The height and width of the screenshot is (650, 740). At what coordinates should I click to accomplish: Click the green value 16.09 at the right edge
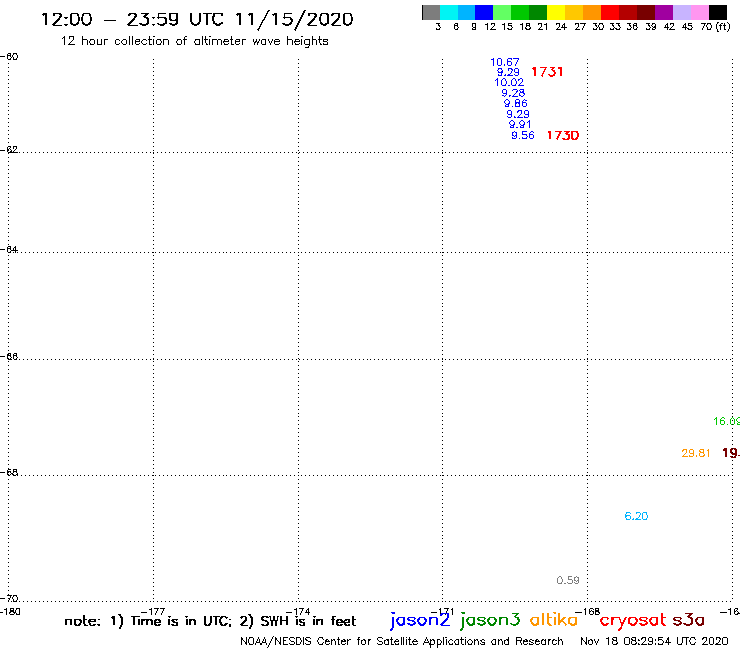726,421
